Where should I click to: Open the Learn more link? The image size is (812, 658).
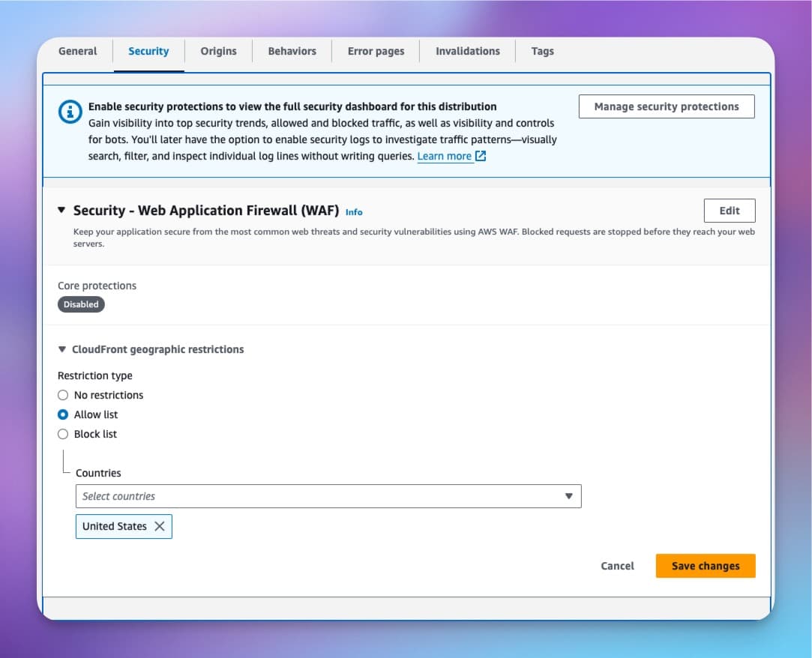tap(445, 157)
